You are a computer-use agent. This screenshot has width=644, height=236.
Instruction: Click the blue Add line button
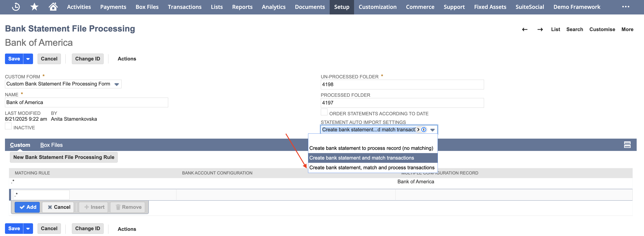pyautogui.click(x=27, y=207)
